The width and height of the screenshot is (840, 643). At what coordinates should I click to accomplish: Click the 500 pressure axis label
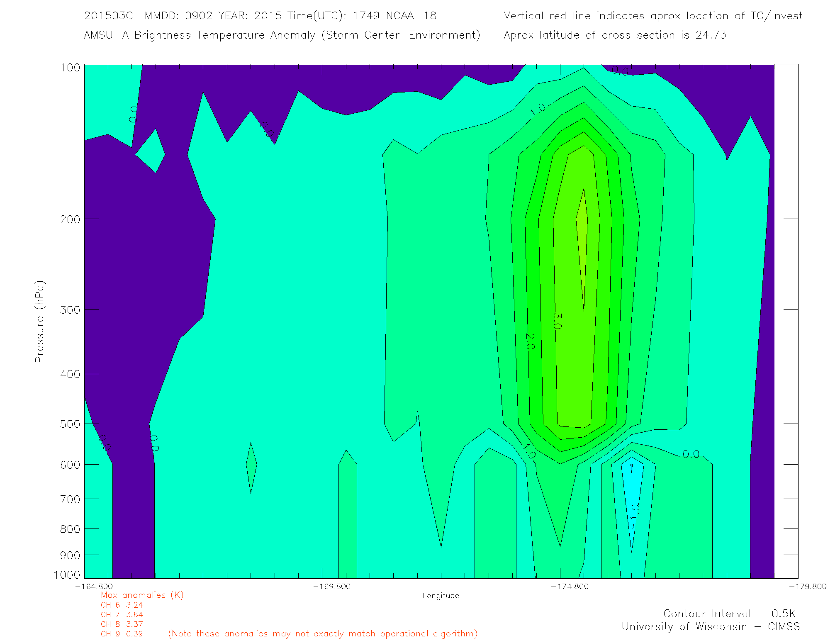(x=70, y=424)
